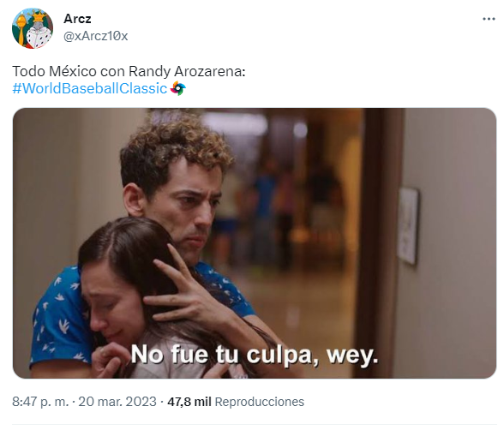This screenshot has width=504, height=430.
Task: Click the 47,8 mil view count number
Action: point(189,402)
